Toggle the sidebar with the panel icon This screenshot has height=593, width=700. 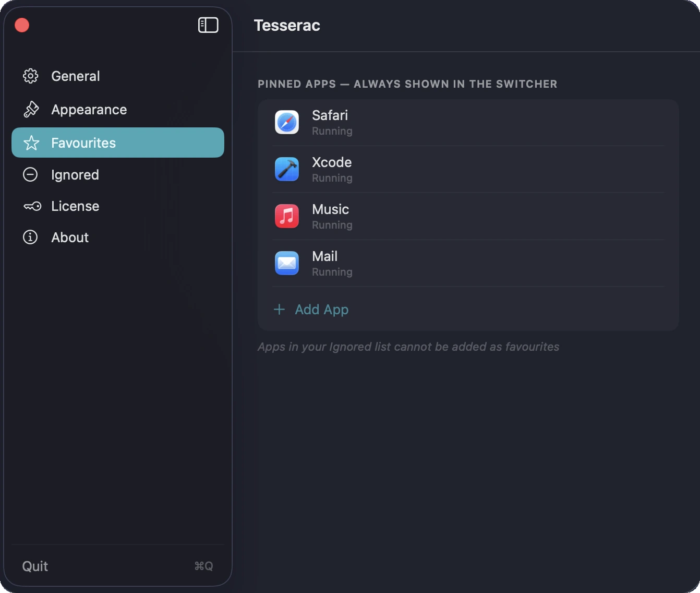(x=208, y=25)
